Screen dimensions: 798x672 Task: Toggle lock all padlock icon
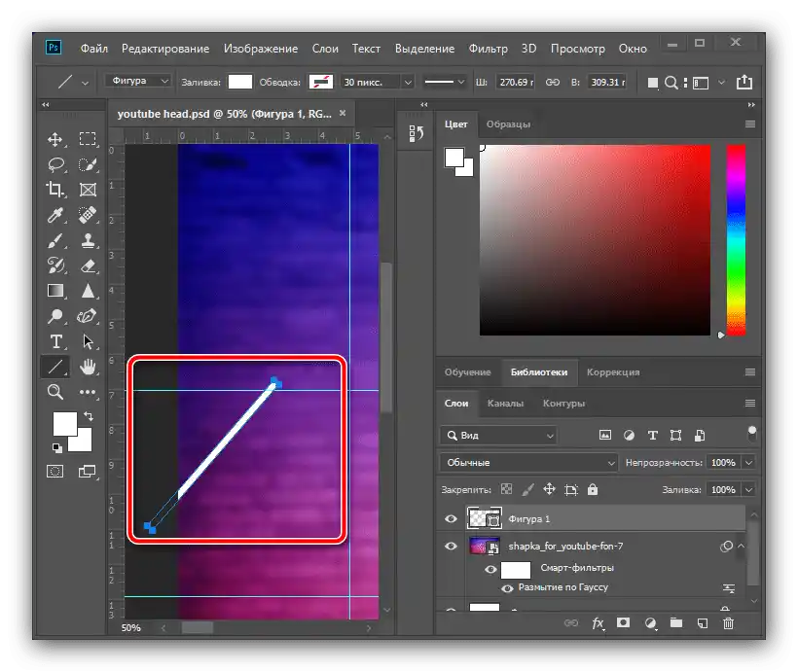click(x=593, y=489)
